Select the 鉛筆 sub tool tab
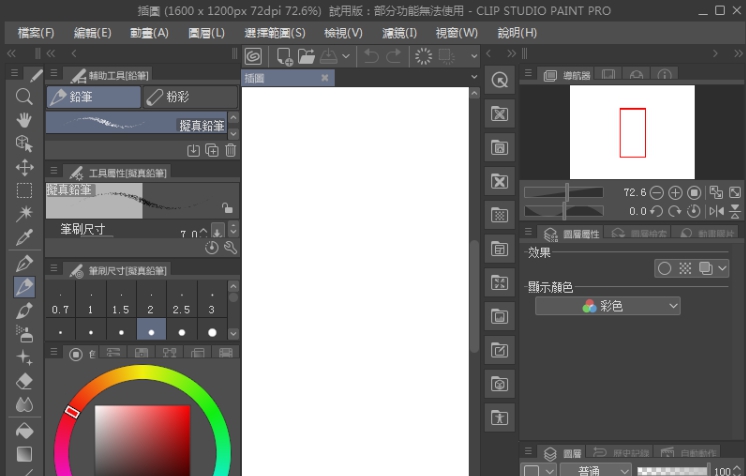The width and height of the screenshot is (746, 476). (x=94, y=97)
